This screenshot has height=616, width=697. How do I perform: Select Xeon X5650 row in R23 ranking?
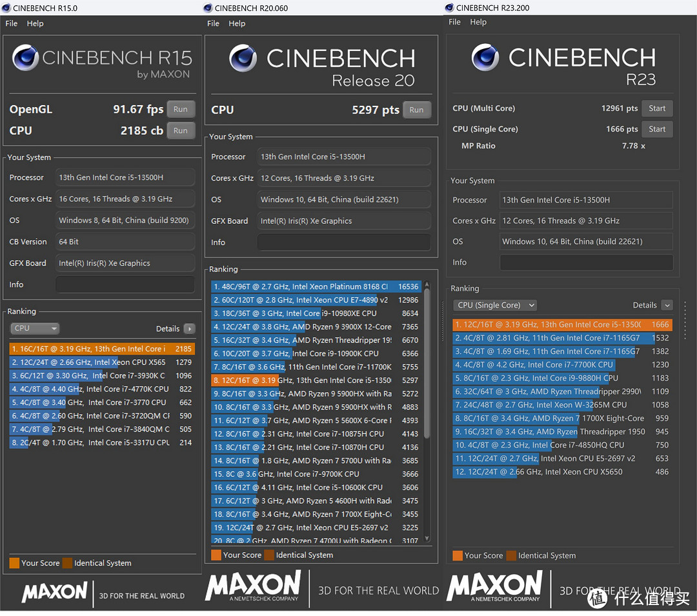[562, 472]
